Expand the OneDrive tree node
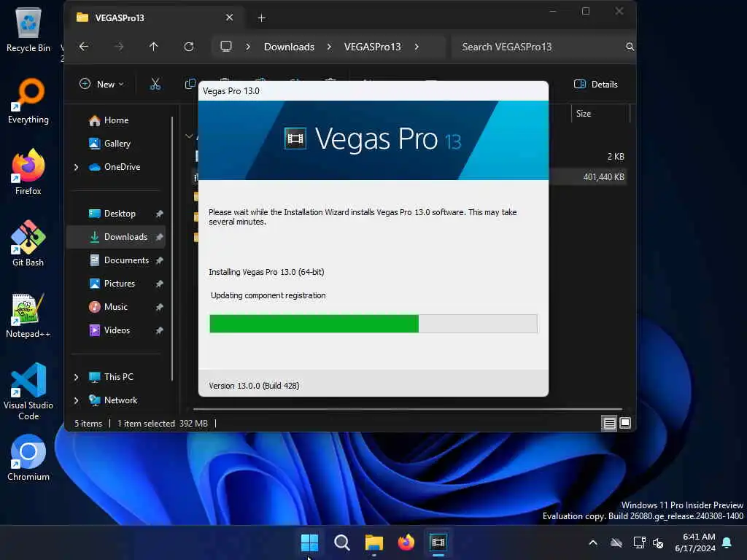The width and height of the screenshot is (747, 560). pyautogui.click(x=76, y=167)
